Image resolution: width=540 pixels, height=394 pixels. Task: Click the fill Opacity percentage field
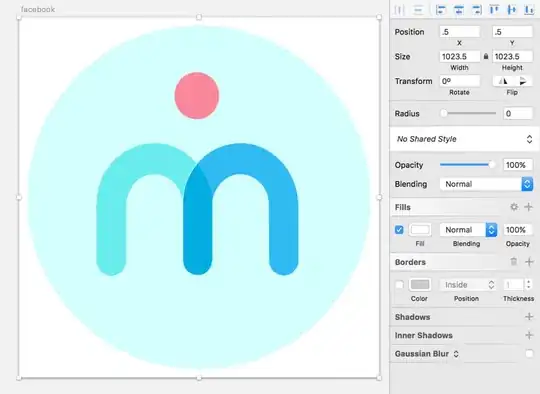tap(518, 230)
